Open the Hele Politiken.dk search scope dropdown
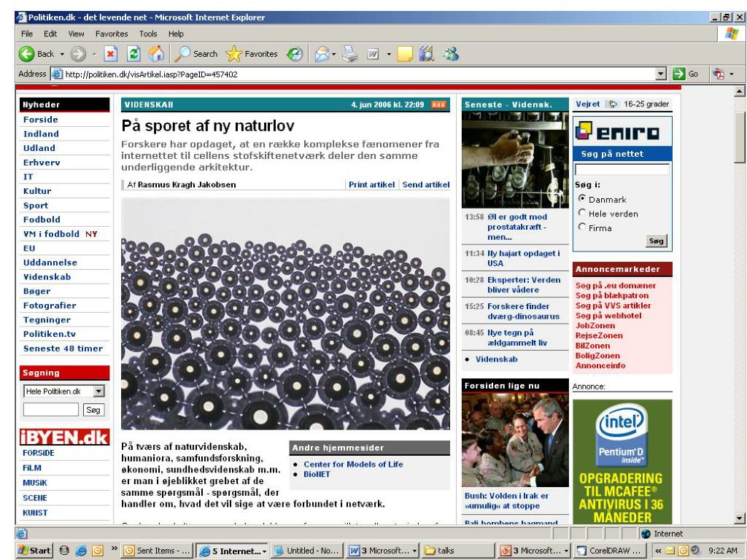This screenshot has width=747, height=560. pos(98,392)
